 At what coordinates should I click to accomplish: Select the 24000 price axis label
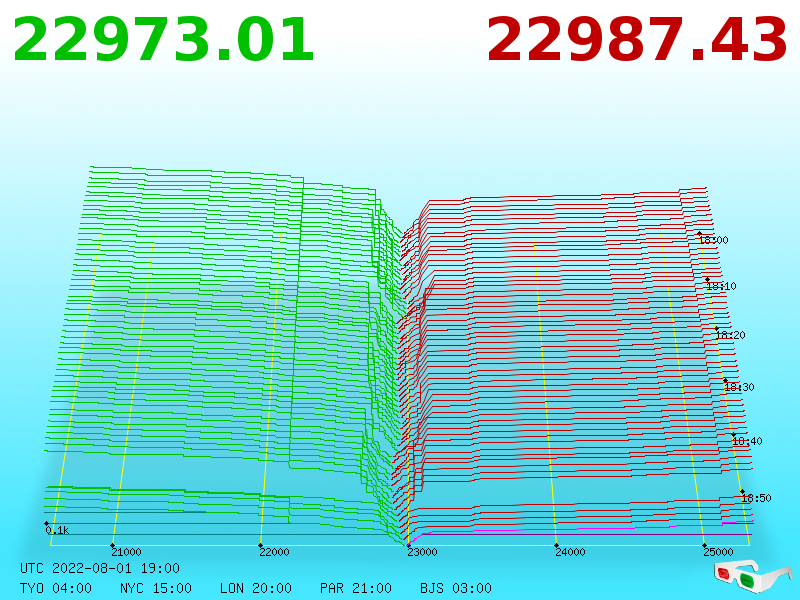pyautogui.click(x=570, y=552)
